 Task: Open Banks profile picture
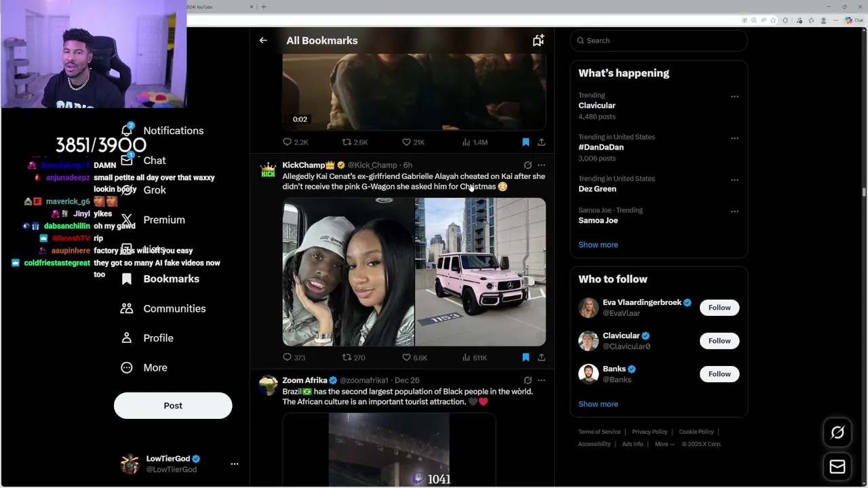click(x=588, y=374)
